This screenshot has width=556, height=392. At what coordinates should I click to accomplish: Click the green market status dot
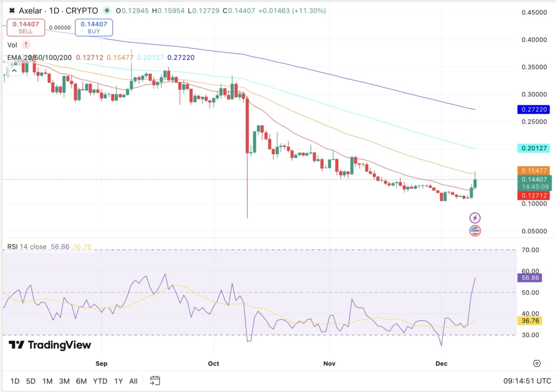point(107,11)
